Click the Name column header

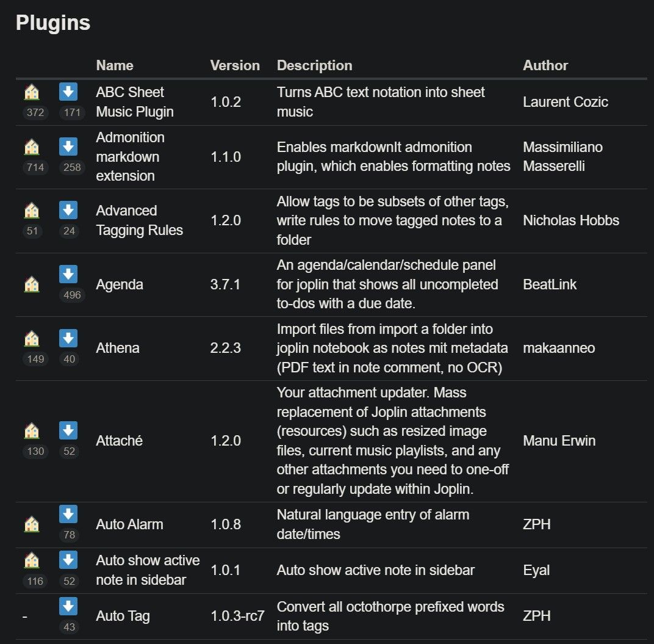115,65
